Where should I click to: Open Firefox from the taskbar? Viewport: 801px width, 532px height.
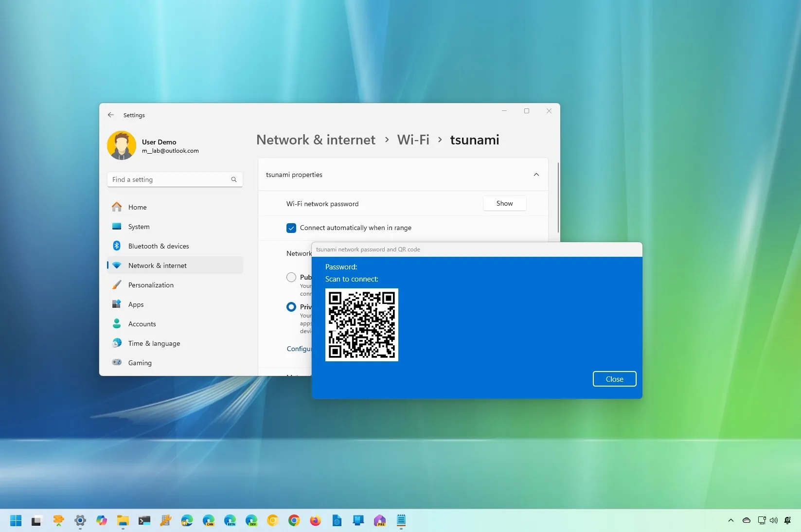pos(315,521)
